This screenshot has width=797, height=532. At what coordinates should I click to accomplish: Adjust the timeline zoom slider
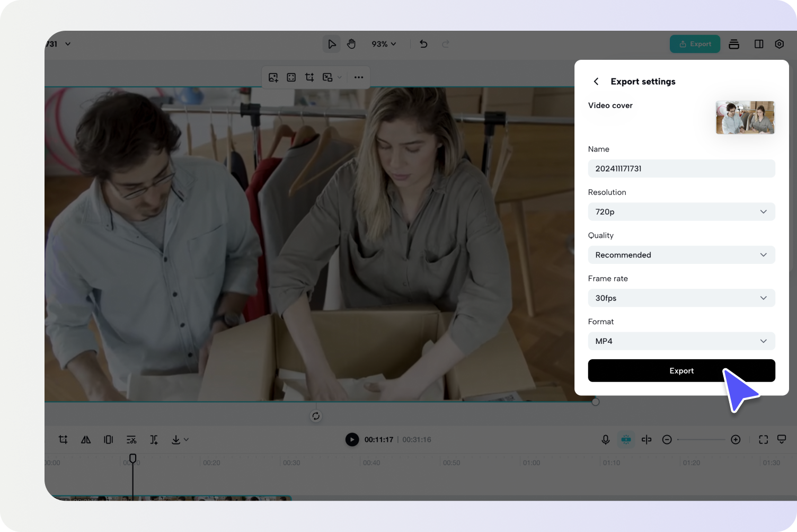pos(701,439)
